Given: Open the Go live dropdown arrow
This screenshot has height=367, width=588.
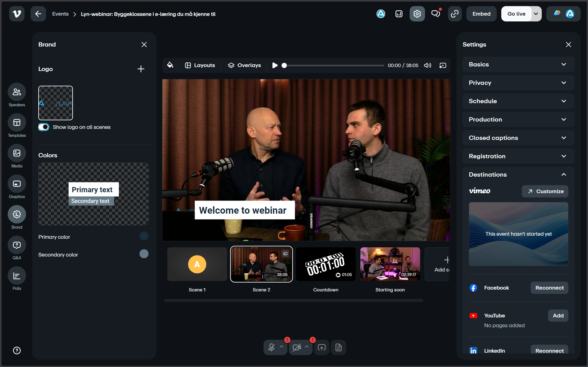Looking at the screenshot, I should tap(536, 14).
